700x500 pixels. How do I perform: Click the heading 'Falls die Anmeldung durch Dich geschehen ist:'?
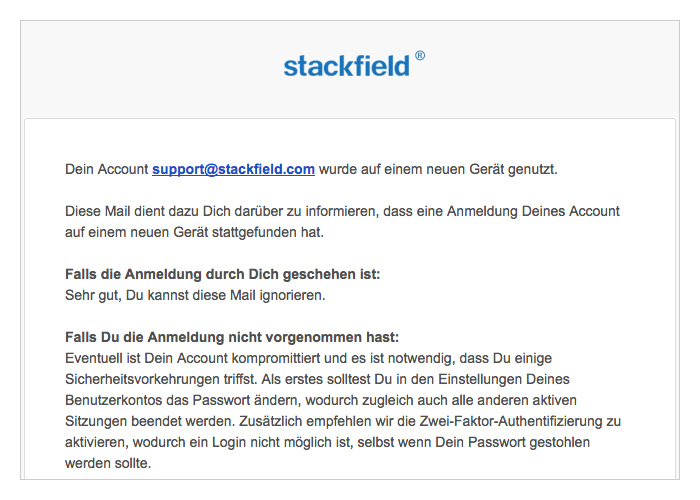click(x=222, y=274)
